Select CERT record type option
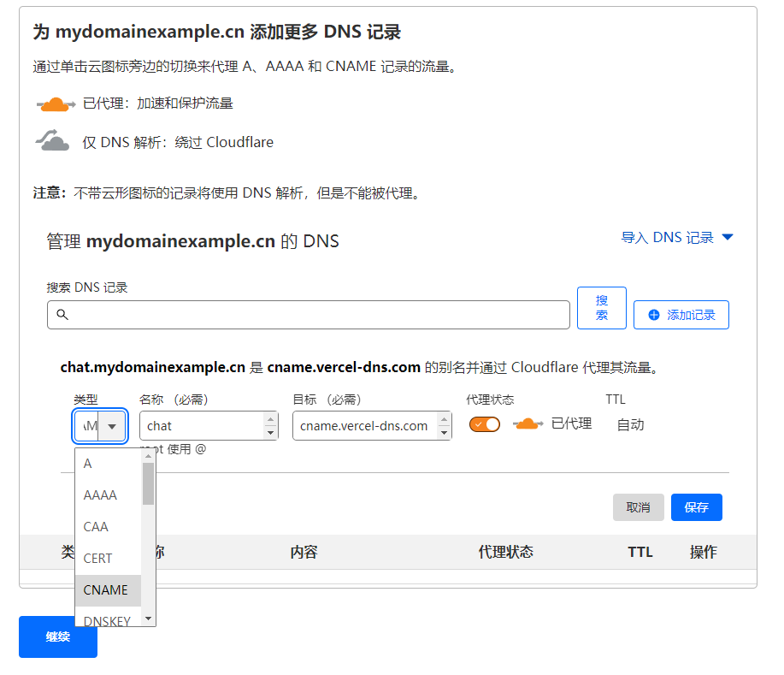 click(x=97, y=559)
